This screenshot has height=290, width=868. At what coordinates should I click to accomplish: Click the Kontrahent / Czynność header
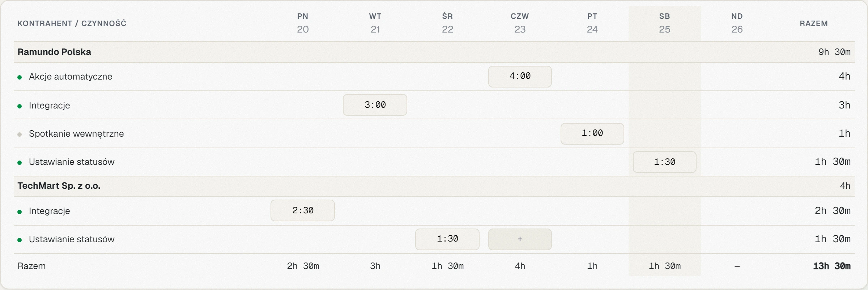pos(72,24)
